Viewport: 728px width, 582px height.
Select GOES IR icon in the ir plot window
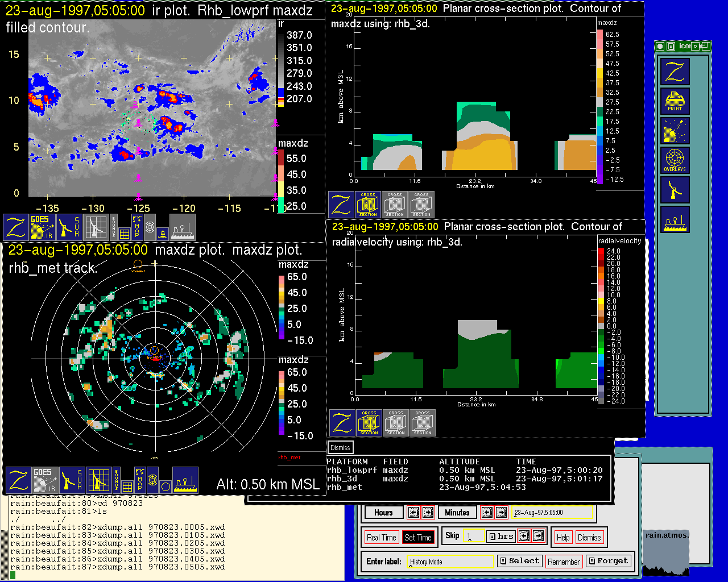coord(42,227)
